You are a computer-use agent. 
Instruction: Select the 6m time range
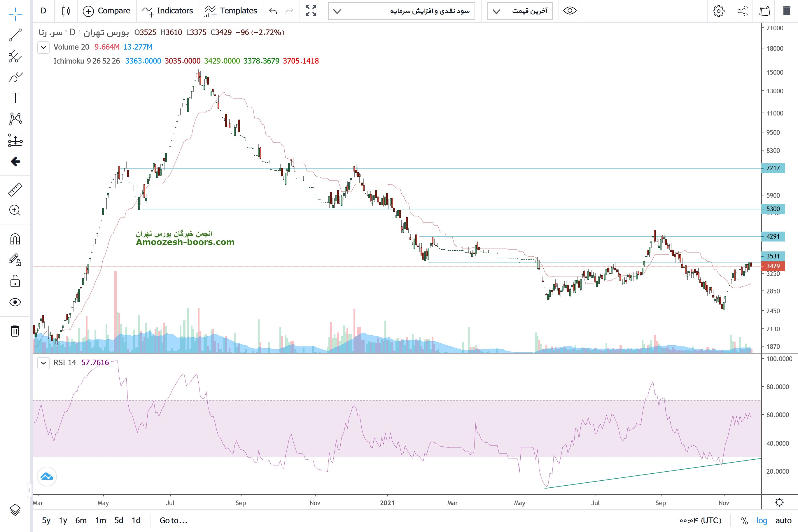(x=81, y=520)
